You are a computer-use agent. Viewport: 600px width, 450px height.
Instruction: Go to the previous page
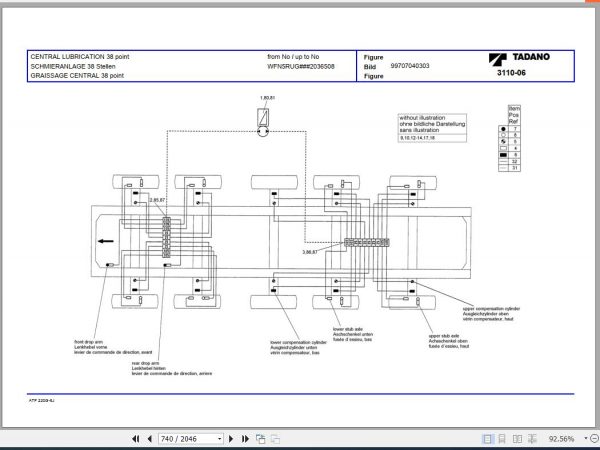pyautogui.click(x=150, y=439)
